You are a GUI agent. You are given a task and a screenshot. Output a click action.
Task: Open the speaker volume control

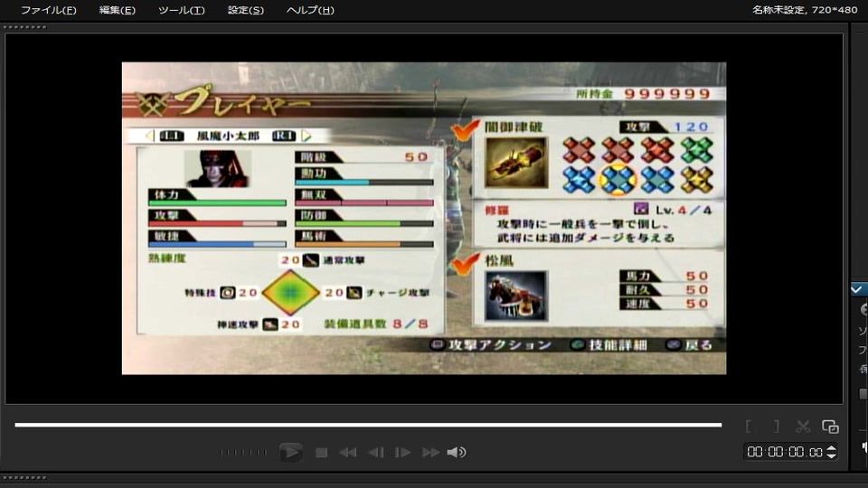(456, 453)
